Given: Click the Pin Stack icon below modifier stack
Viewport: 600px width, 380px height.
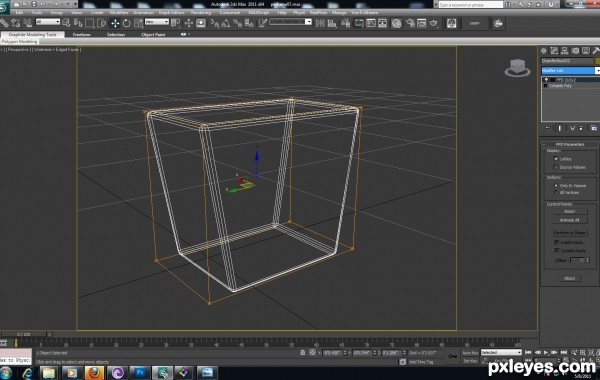Looking at the screenshot, I should coord(548,128).
